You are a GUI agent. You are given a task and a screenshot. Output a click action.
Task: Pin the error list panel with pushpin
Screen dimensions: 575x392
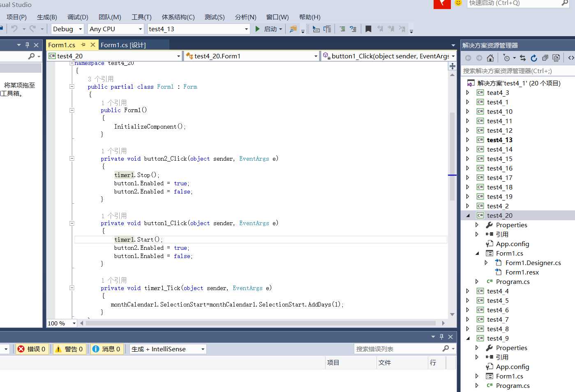[x=441, y=337]
